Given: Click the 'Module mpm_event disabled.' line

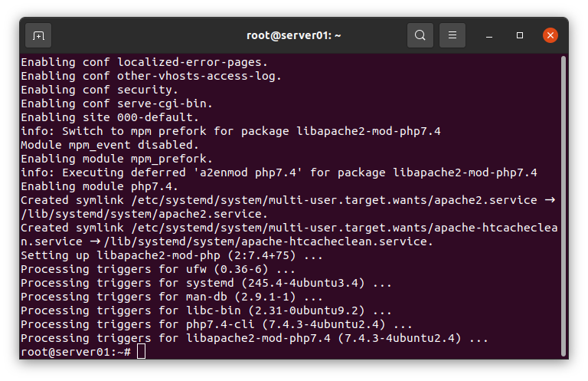Looking at the screenshot, I should (x=109, y=145).
